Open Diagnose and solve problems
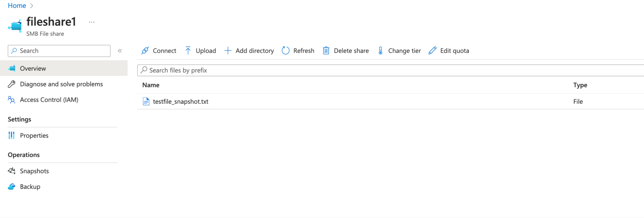The height and width of the screenshot is (218, 644). (x=64, y=84)
